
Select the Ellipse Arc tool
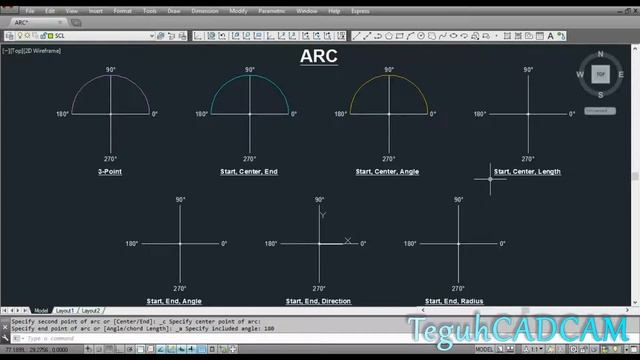point(464,36)
